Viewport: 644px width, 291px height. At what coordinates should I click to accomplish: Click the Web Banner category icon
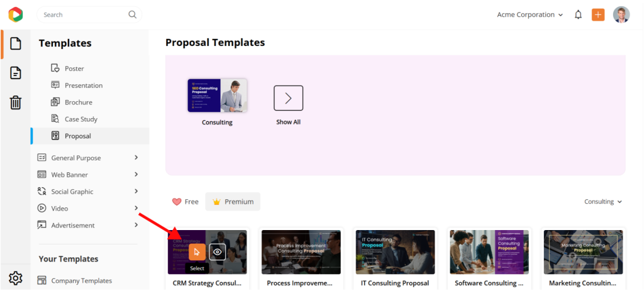tap(42, 175)
